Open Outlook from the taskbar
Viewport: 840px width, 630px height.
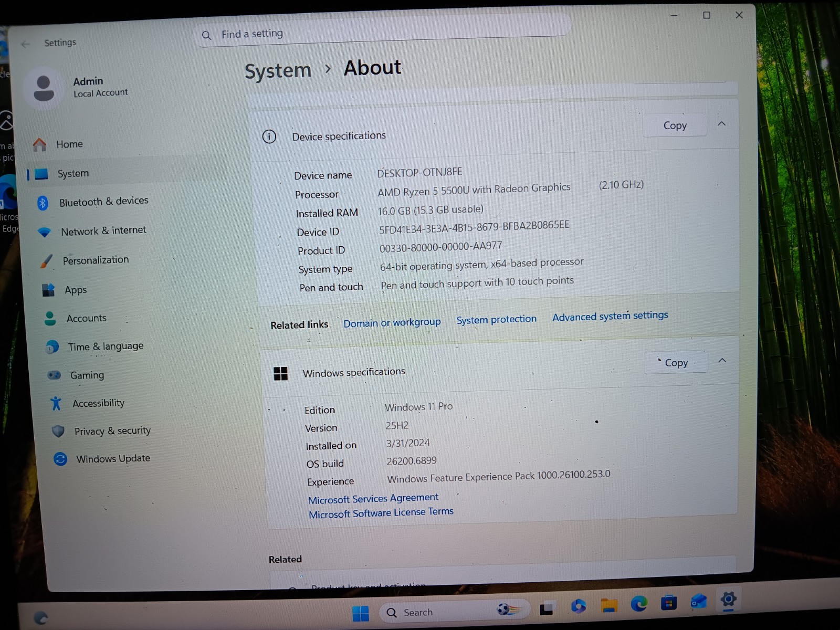tap(698, 602)
